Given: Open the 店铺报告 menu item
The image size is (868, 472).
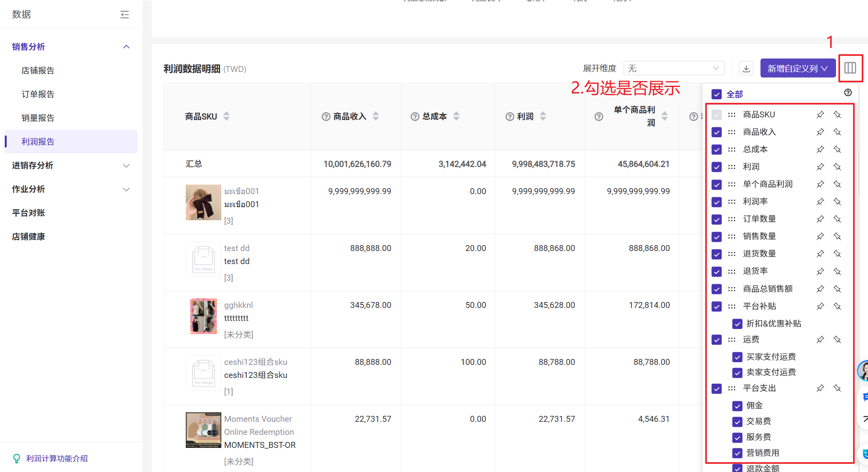Looking at the screenshot, I should tap(38, 70).
